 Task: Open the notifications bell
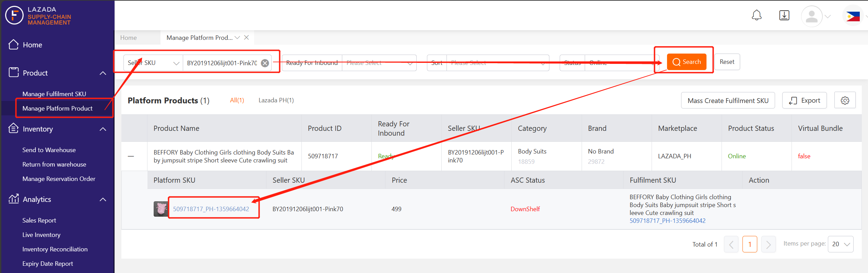pyautogui.click(x=757, y=15)
